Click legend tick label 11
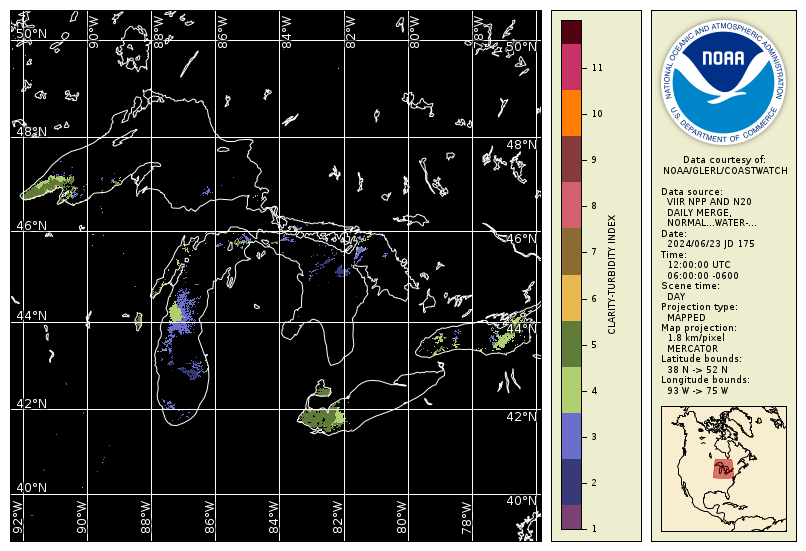Image resolution: width=806 pixels, height=551 pixels. (597, 67)
